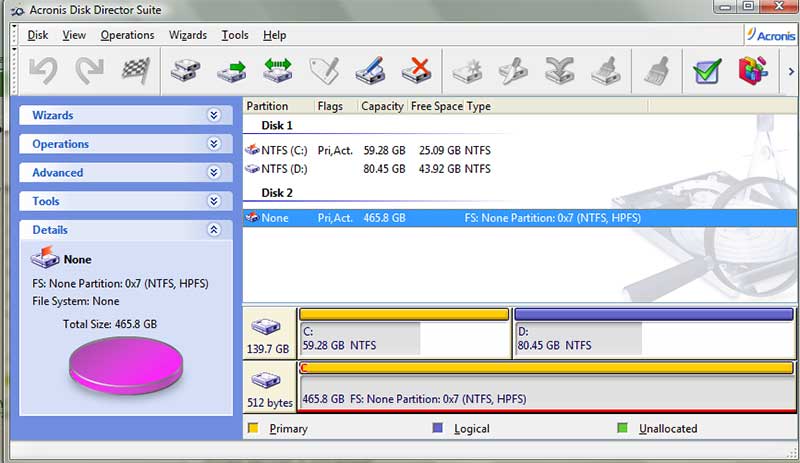Expand the Wizards sidebar panel chevron
Image resolution: width=800 pixels, height=463 pixels.
coord(214,115)
